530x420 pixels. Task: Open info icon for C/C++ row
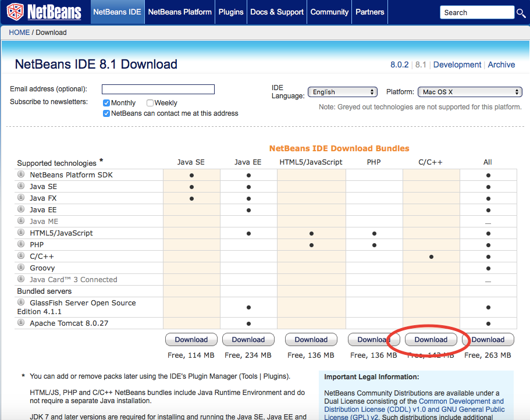(x=21, y=256)
